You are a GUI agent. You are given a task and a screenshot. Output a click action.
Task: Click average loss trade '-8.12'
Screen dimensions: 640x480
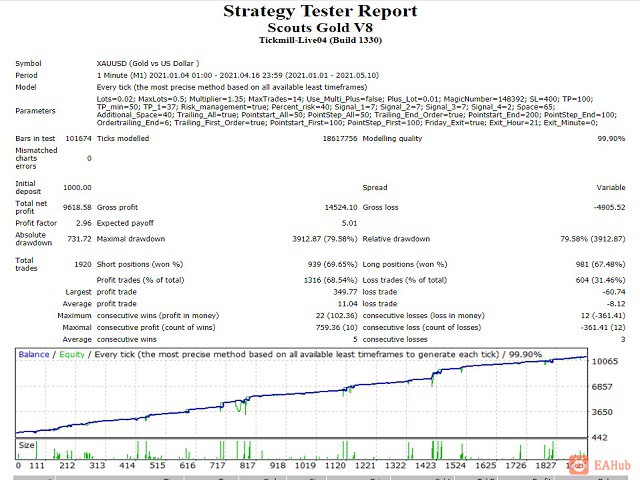click(616, 304)
